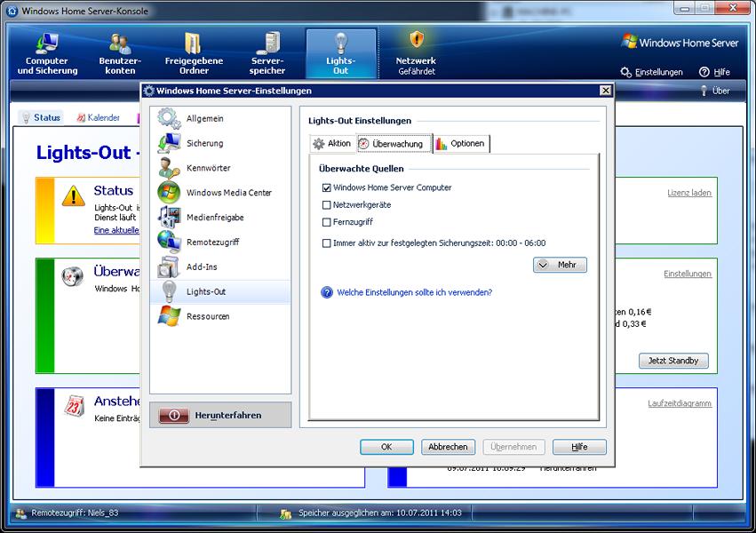Click the calendar icon in Anstehende panel

click(75, 406)
